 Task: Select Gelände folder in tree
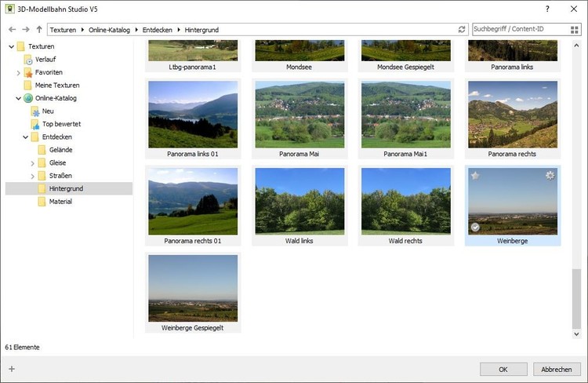60,150
